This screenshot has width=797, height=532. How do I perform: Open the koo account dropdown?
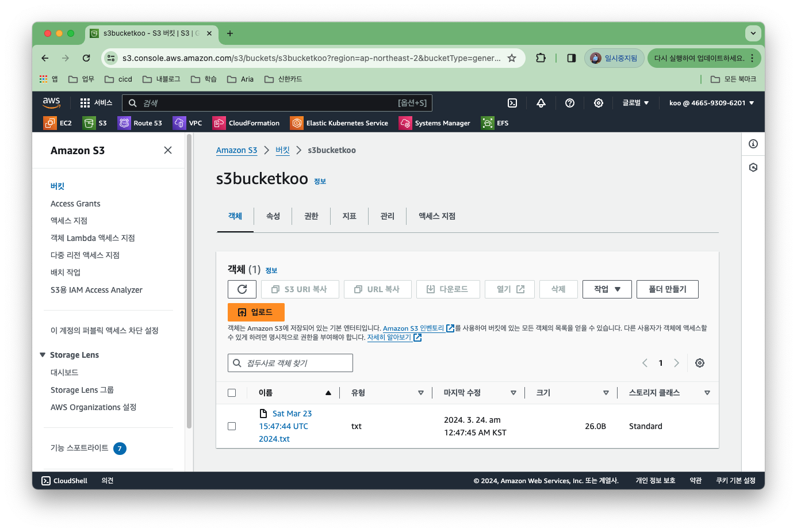(x=712, y=103)
